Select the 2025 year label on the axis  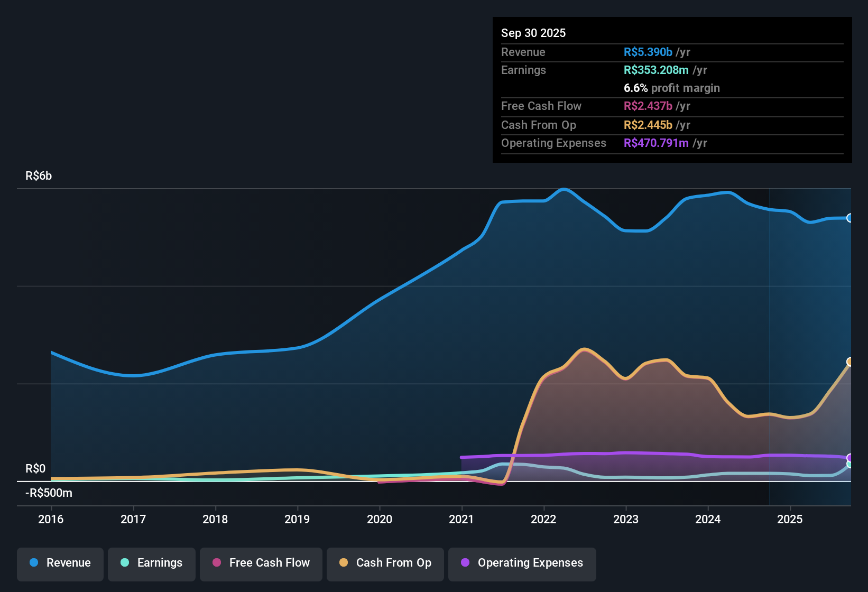[790, 520]
